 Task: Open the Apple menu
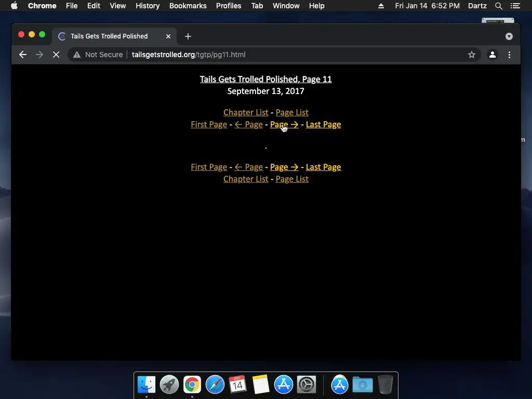14,6
